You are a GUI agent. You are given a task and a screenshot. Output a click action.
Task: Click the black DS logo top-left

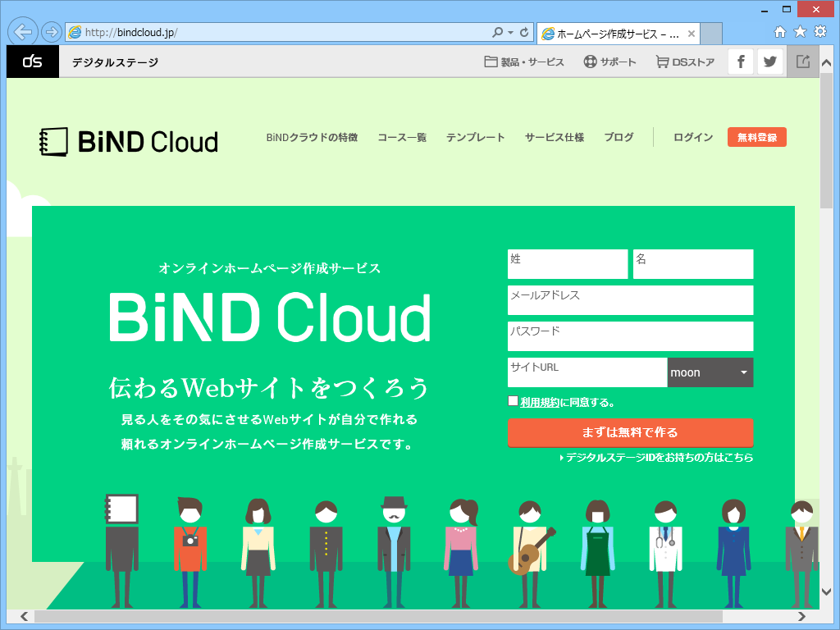click(32, 61)
